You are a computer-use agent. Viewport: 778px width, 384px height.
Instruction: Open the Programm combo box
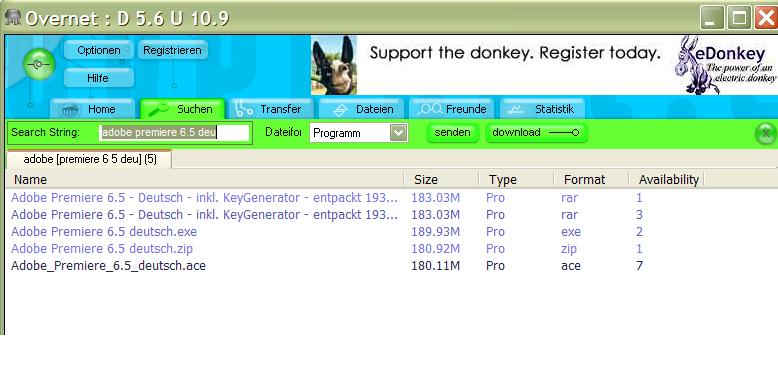pyautogui.click(x=359, y=133)
